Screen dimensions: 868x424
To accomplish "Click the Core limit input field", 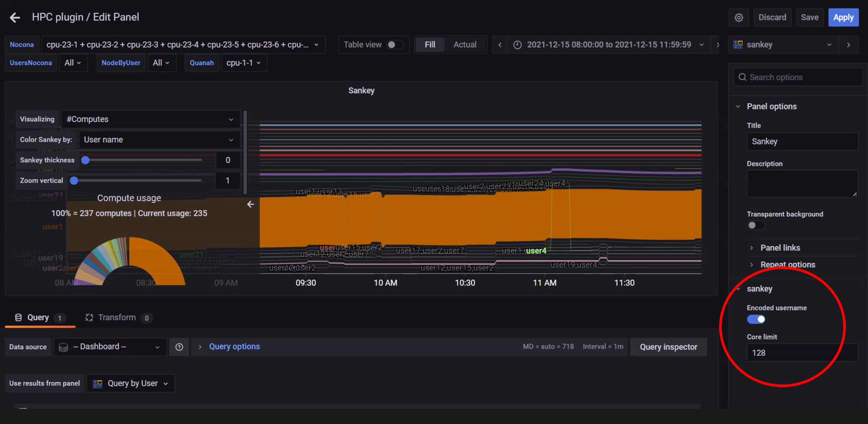I will (802, 353).
